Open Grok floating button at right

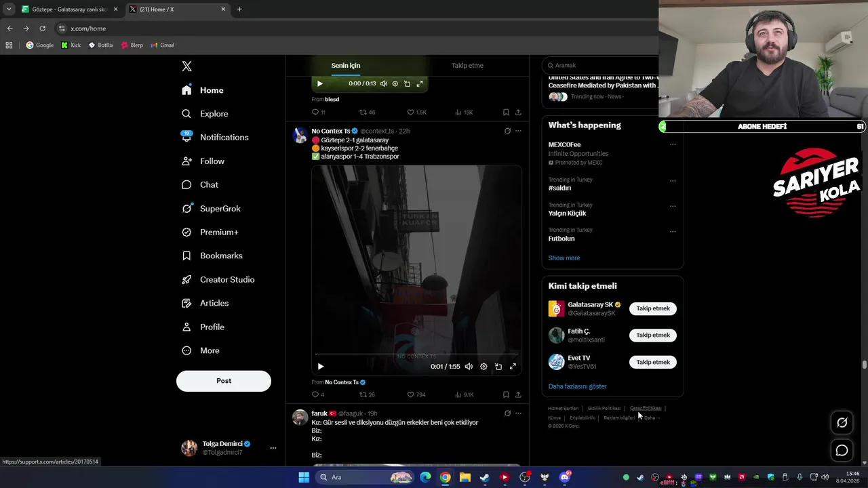[842, 423]
